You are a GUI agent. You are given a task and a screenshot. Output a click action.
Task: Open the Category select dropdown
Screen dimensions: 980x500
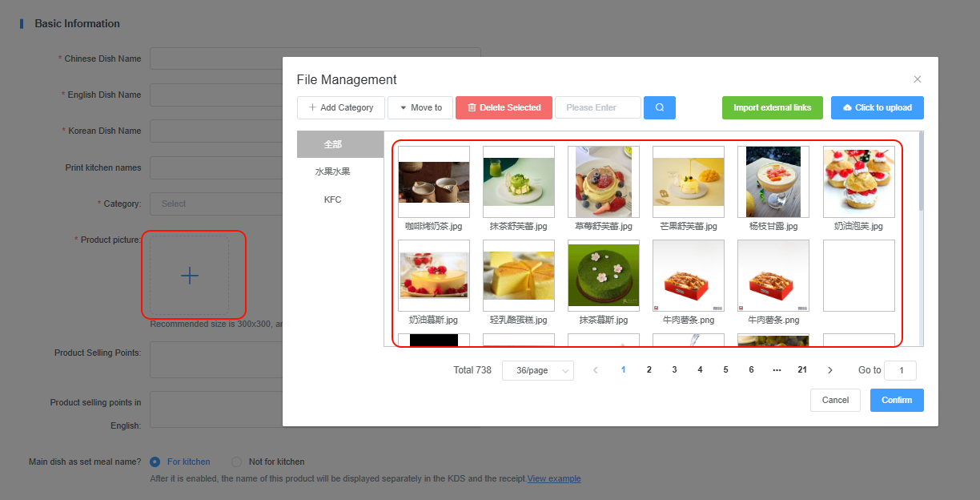coord(216,204)
